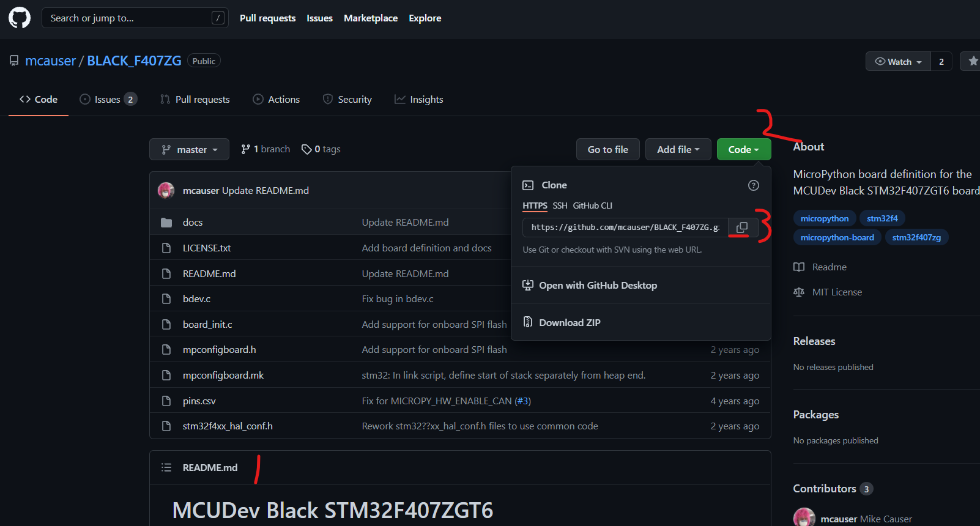Open README.md table of contents icon
Viewport: 980px width, 526px height.
coord(166,468)
